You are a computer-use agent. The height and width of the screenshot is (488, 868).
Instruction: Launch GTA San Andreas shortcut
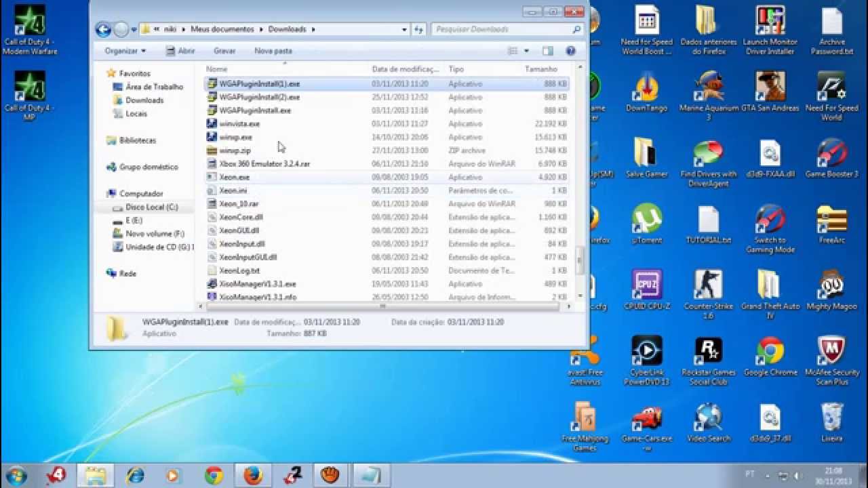770,92
